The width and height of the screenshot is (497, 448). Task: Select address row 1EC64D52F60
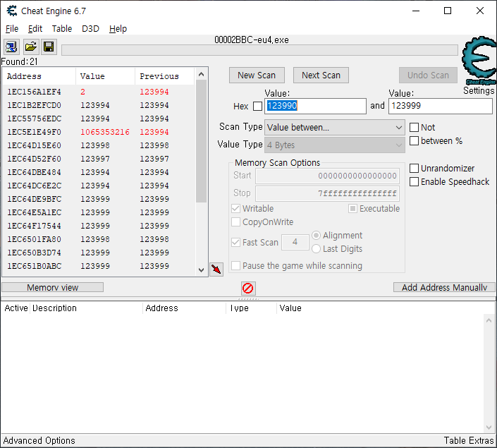pos(99,159)
